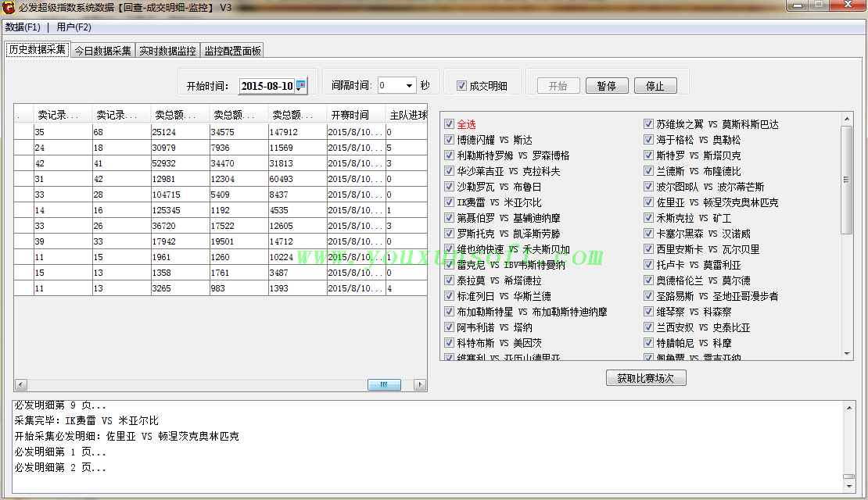Click log line 开始采集必发明细: 佐里亚 VS 顿涅茨克奥林匹克
The image size is (868, 500).
[x=127, y=437]
